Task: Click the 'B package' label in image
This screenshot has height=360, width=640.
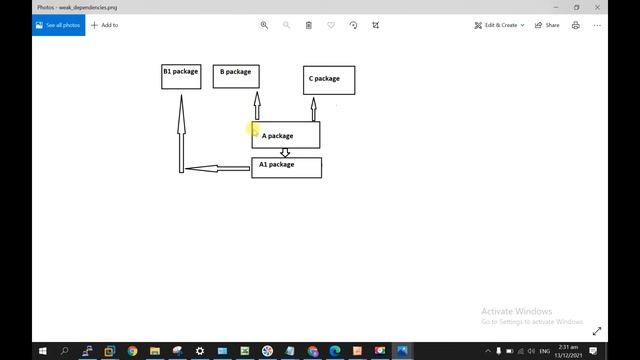Action: (x=236, y=72)
